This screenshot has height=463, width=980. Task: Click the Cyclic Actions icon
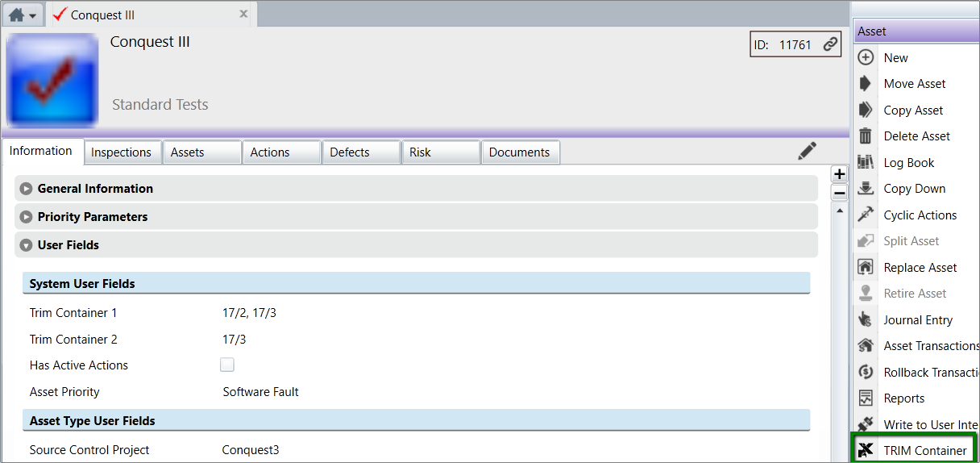tap(866, 215)
